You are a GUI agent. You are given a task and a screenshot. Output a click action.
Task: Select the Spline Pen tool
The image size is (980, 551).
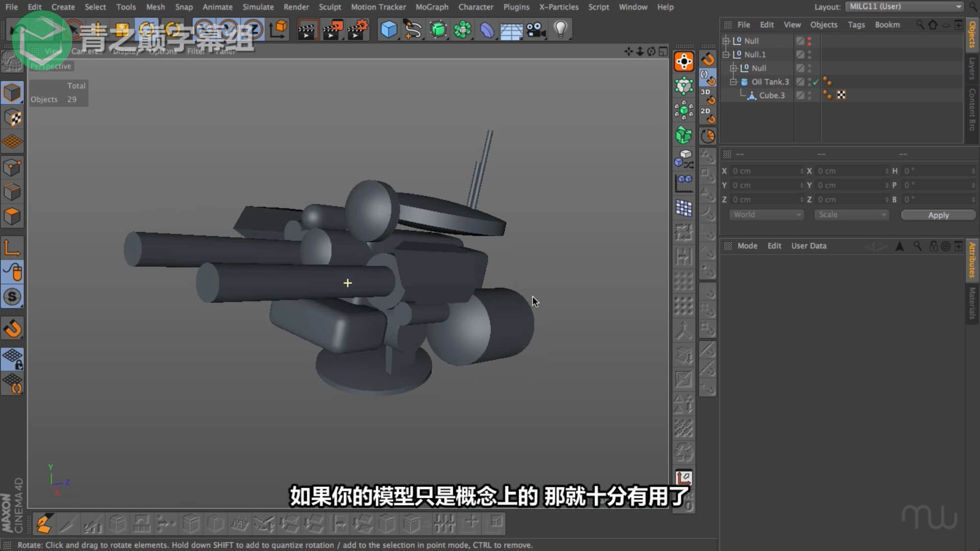point(413,30)
